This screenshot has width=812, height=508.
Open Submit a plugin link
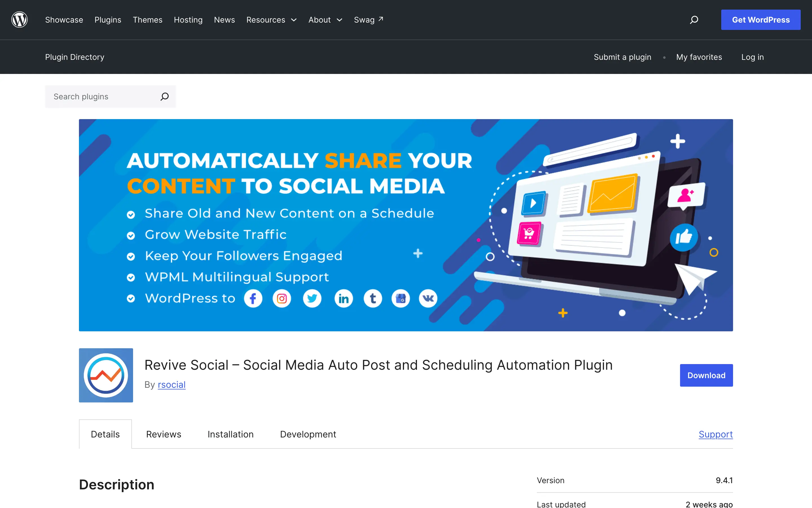pos(623,57)
